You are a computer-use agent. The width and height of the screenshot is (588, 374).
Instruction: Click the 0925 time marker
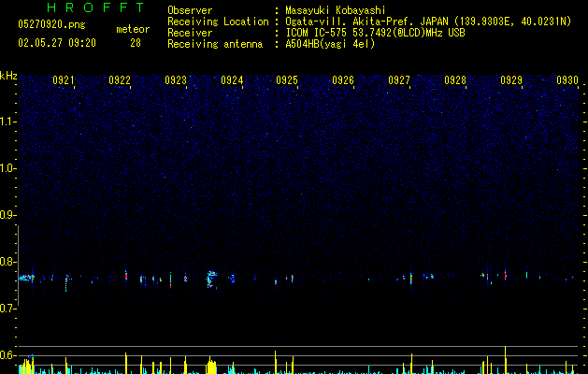click(x=287, y=80)
